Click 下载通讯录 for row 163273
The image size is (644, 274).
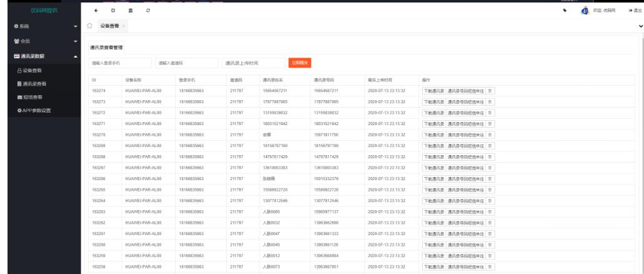[x=434, y=101]
